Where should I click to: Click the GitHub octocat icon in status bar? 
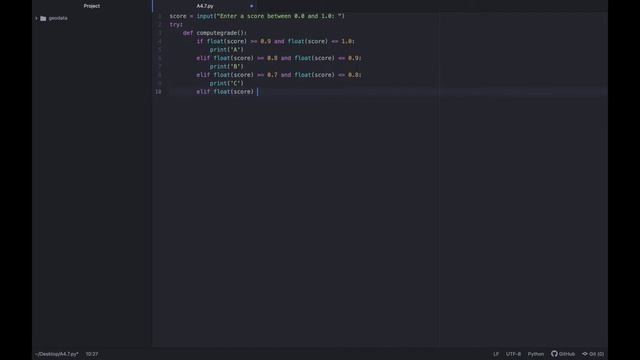coord(554,354)
